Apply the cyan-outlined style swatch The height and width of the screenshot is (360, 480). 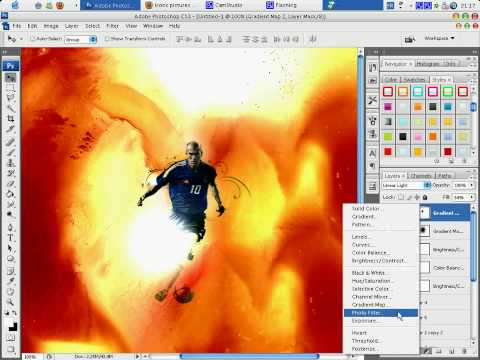[418, 92]
